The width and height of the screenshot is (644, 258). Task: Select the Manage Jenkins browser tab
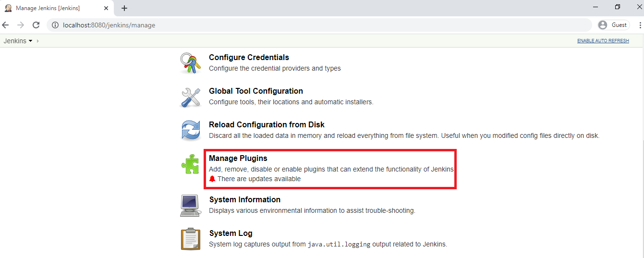[57, 8]
